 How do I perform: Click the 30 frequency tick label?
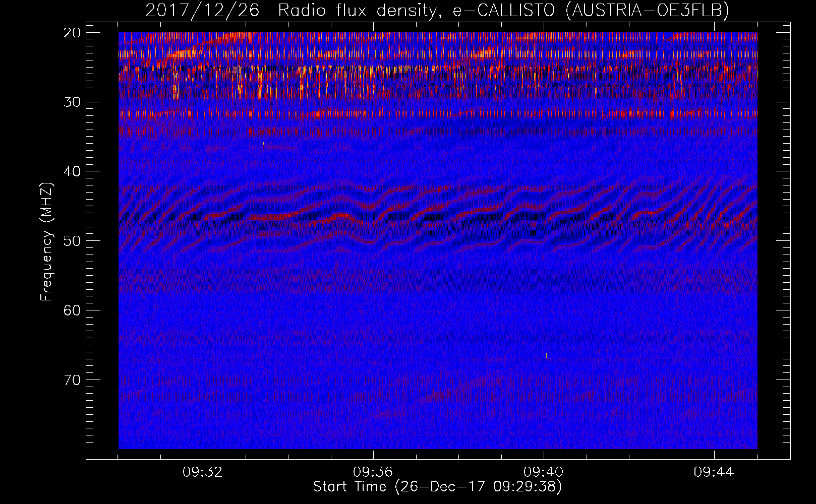click(x=73, y=102)
